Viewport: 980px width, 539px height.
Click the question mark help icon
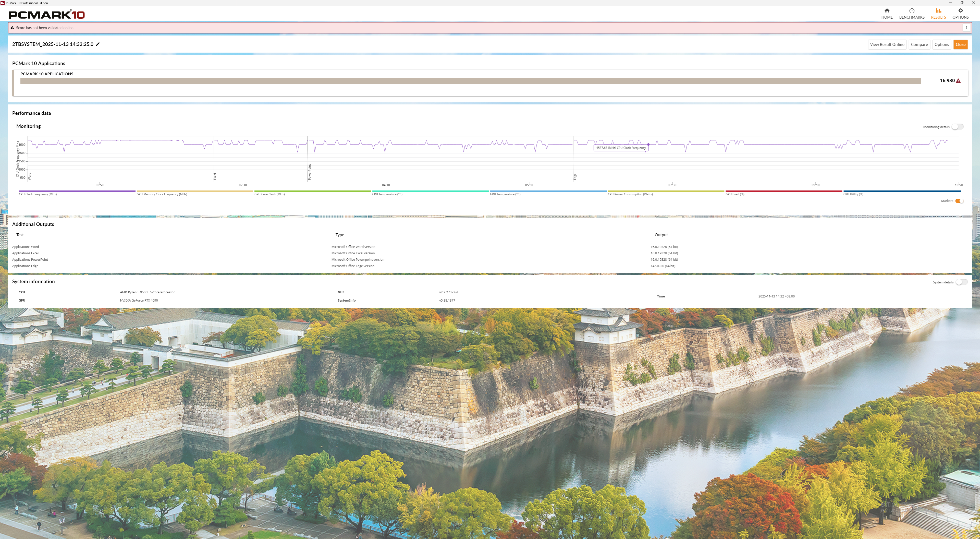pyautogui.click(x=966, y=28)
